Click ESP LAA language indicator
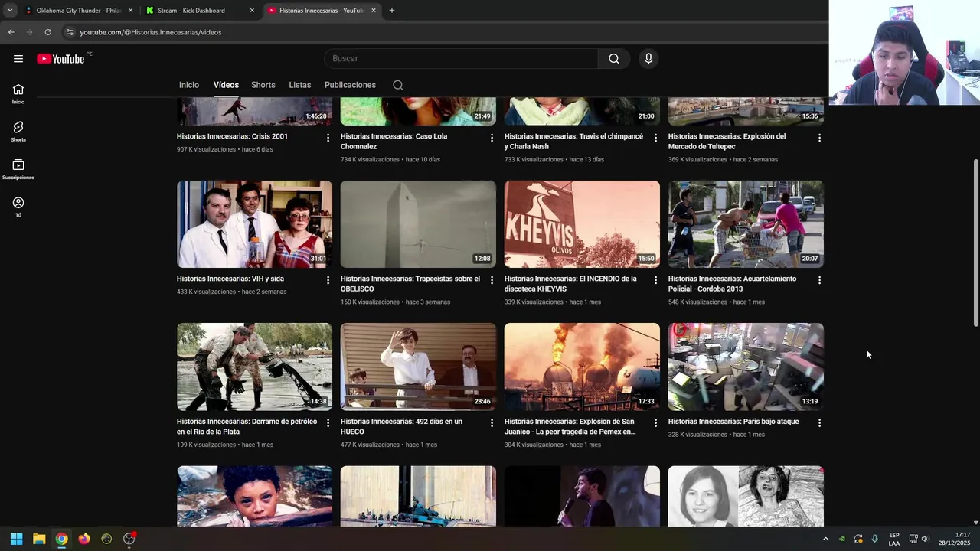This screenshot has width=980, height=551. point(894,539)
